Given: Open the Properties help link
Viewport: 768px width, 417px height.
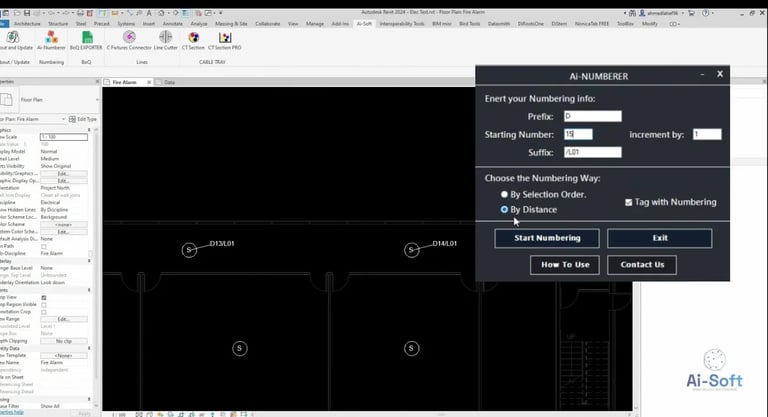Looking at the screenshot, I should [12, 413].
